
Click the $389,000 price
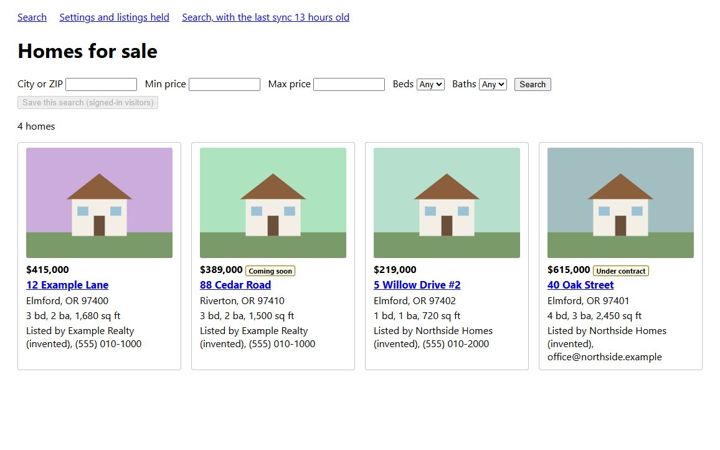coord(221,270)
